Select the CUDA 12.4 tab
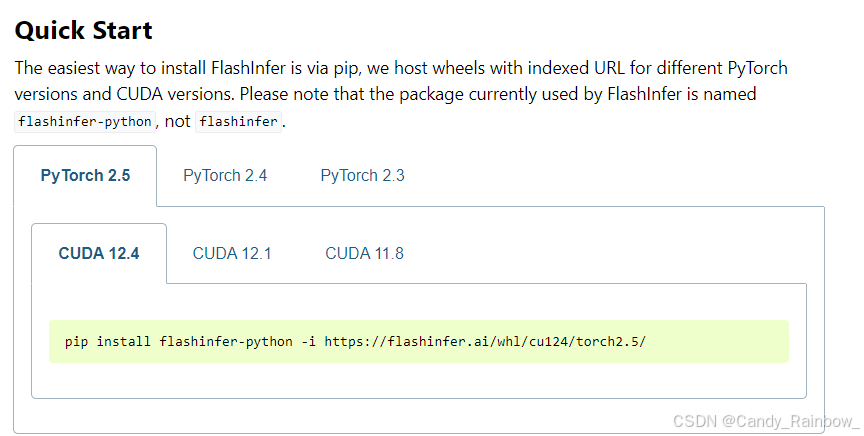 pyautogui.click(x=99, y=254)
